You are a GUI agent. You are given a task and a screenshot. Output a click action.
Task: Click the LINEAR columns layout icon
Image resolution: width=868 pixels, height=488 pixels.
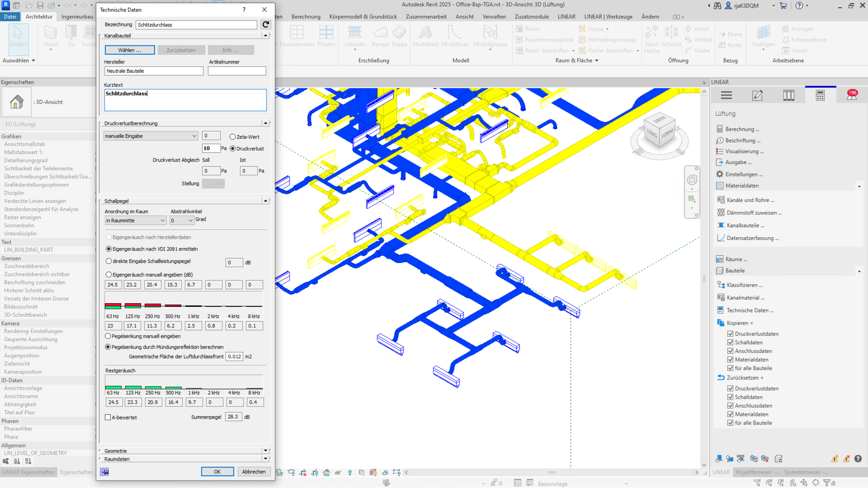pos(788,96)
